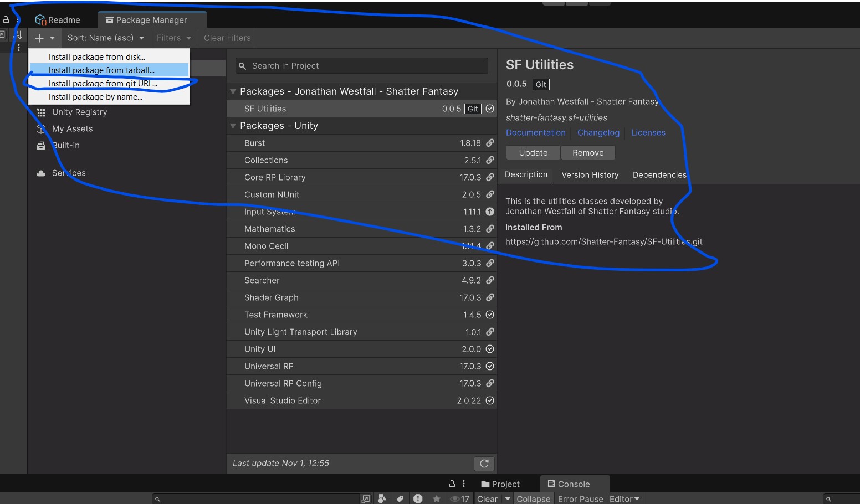Focus the Search In Project field
This screenshot has height=504, width=860.
(362, 66)
